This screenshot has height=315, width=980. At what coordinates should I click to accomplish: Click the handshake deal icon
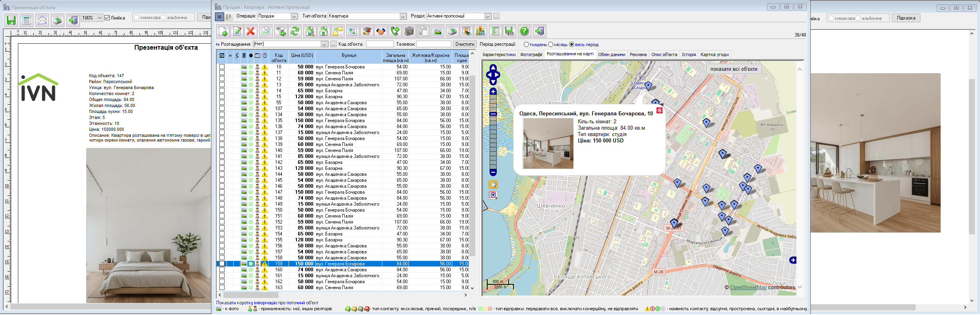tap(381, 31)
